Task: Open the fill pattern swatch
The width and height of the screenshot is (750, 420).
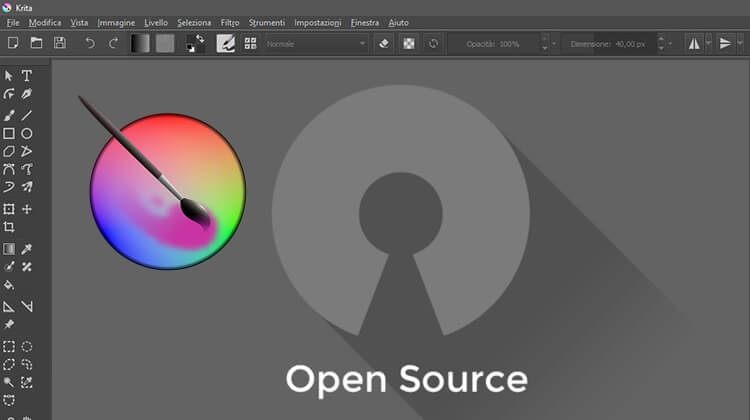Action: pyautogui.click(x=165, y=44)
